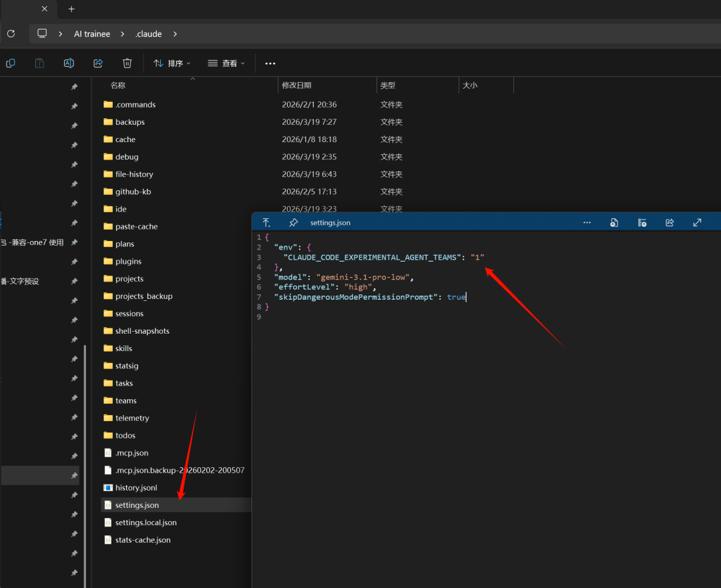Open the three-dot more options in the Explorer toolbar
This screenshot has height=588, width=721.
point(270,63)
